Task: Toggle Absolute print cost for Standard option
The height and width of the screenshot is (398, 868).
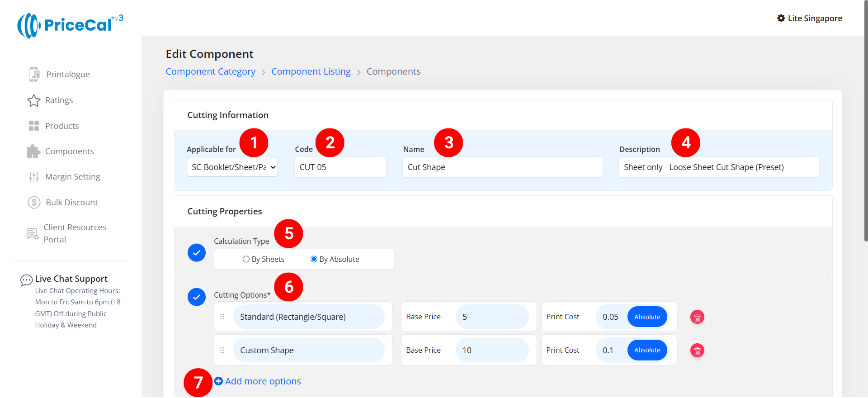Action: tap(647, 317)
